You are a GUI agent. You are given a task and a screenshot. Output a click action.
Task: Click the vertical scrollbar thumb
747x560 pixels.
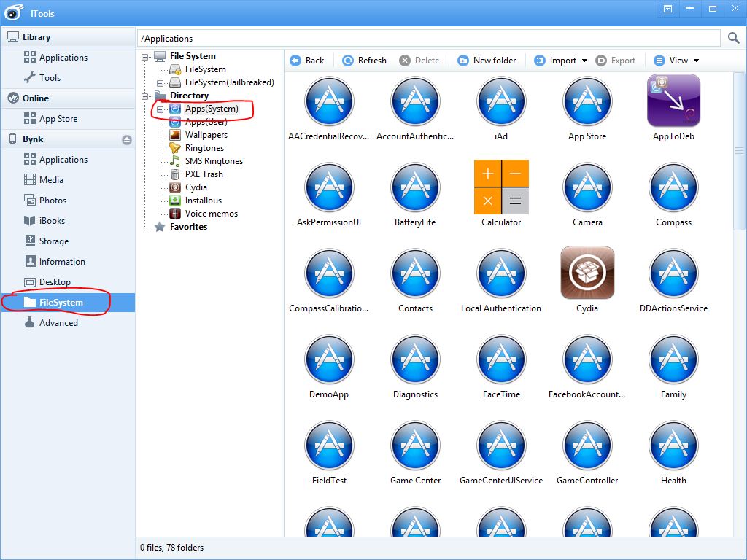click(x=739, y=151)
